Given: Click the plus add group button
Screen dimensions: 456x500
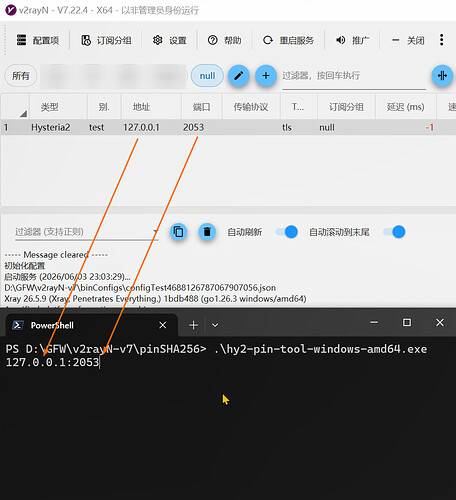Looking at the screenshot, I should (x=266, y=76).
